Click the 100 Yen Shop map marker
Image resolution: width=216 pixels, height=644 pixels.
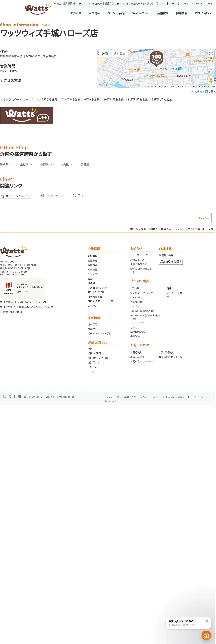(157, 59)
